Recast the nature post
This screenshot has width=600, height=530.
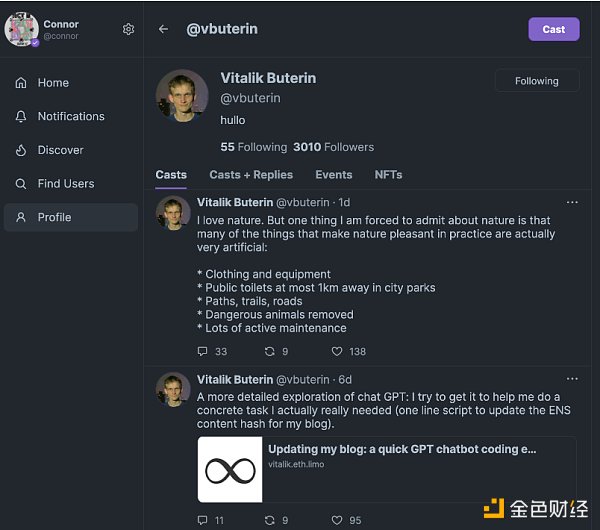click(269, 351)
